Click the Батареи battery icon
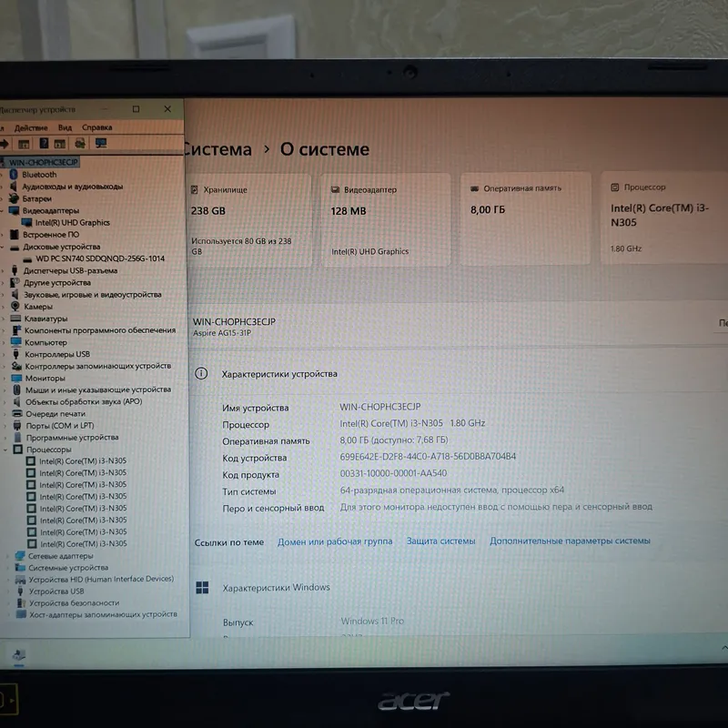Screen dimensions: 728x728 (14, 198)
